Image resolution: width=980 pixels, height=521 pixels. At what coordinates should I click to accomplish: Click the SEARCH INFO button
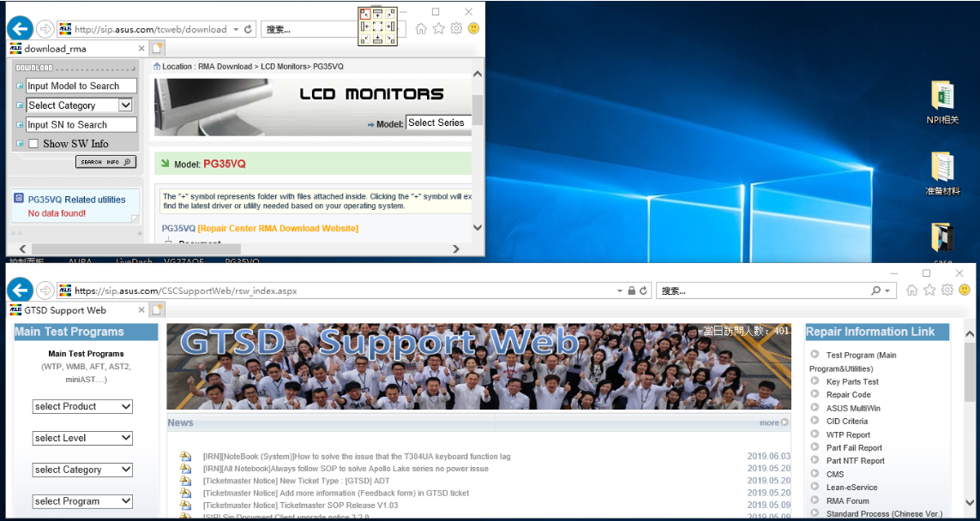(x=105, y=163)
